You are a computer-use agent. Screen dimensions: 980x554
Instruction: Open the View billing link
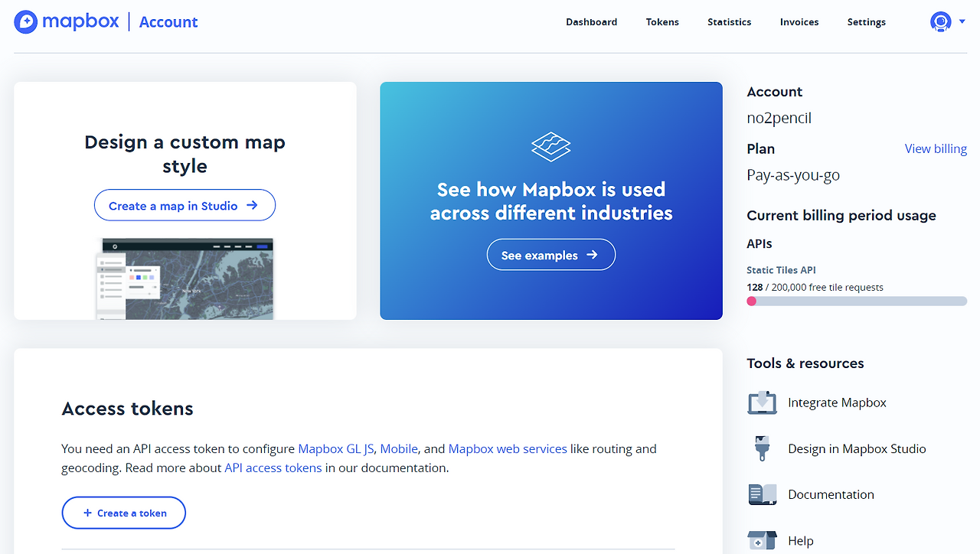pos(936,148)
